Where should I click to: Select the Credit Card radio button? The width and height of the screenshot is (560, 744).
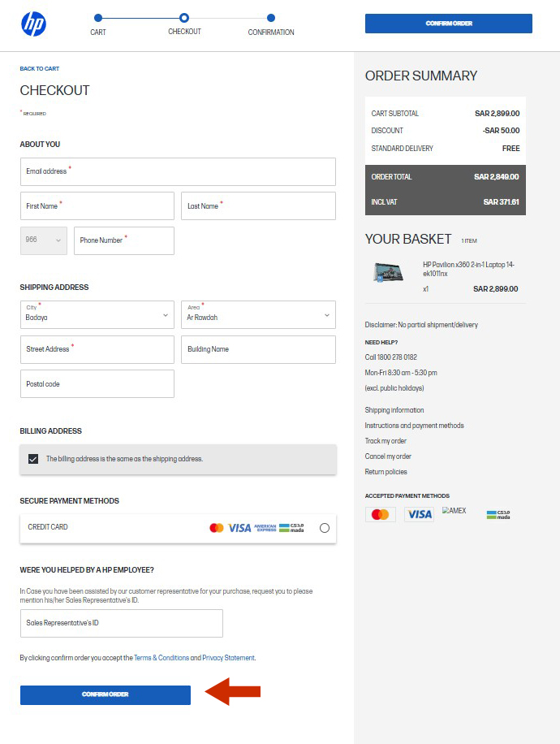(325, 528)
